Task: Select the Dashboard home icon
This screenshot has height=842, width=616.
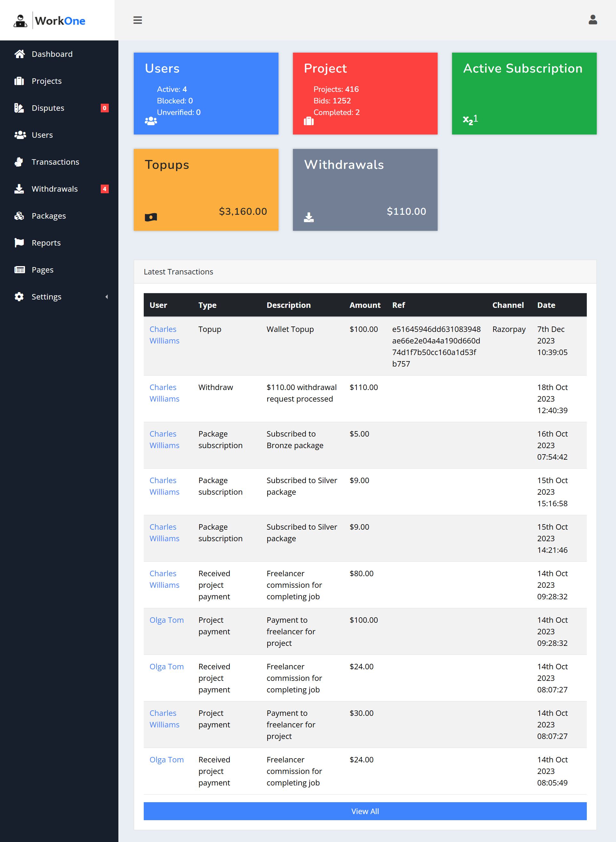Action: coord(19,54)
